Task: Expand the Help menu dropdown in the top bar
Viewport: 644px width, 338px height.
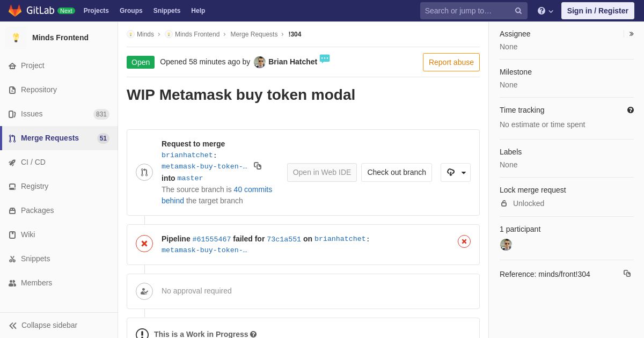Action: click(x=545, y=11)
